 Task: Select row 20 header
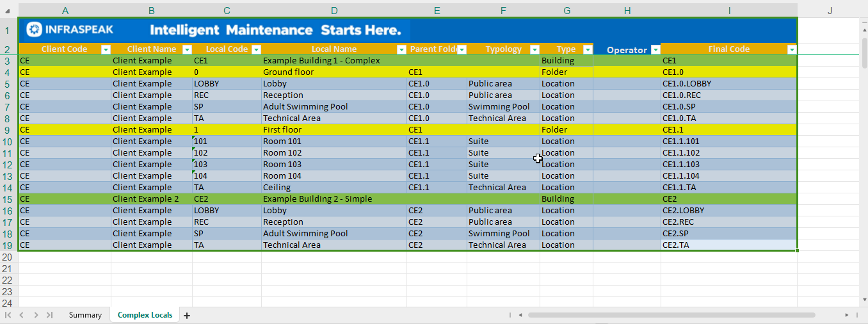(8, 257)
